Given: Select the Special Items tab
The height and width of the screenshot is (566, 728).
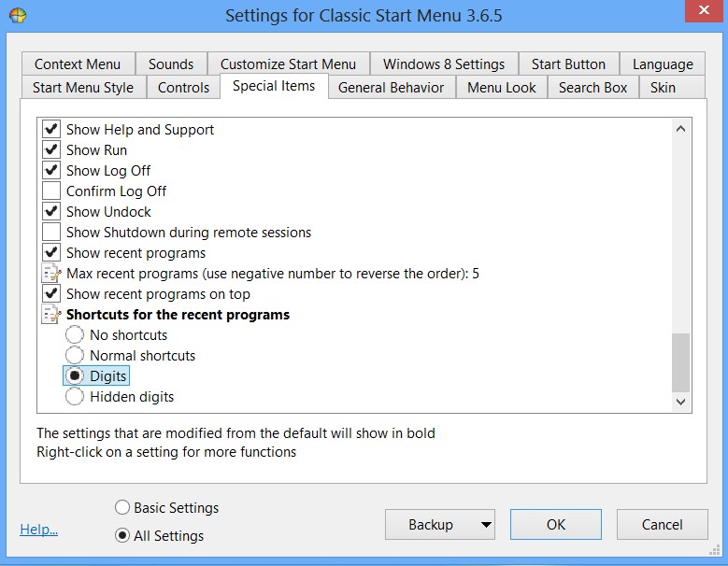Looking at the screenshot, I should pos(274,86).
